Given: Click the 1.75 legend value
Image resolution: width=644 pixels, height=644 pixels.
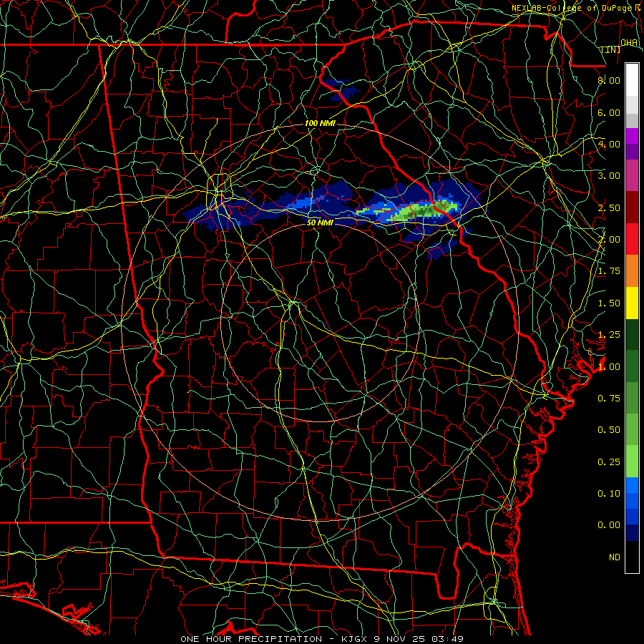Looking at the screenshot, I should 608,271.
